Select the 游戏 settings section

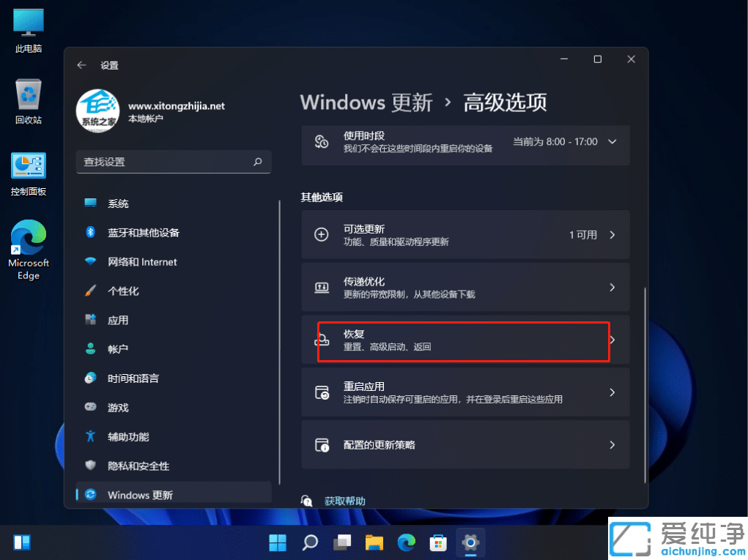tap(120, 408)
